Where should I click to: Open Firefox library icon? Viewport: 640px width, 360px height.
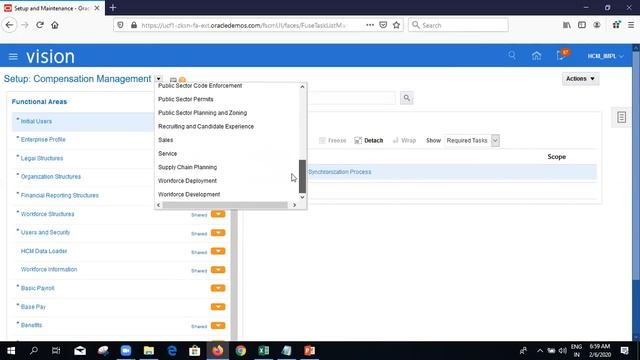(567, 25)
